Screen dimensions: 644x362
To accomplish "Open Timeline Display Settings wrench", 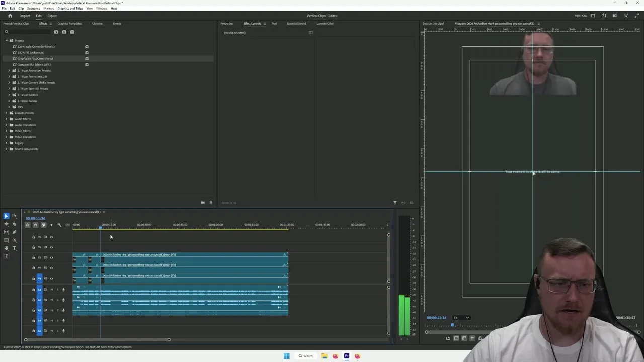I will (x=59, y=225).
